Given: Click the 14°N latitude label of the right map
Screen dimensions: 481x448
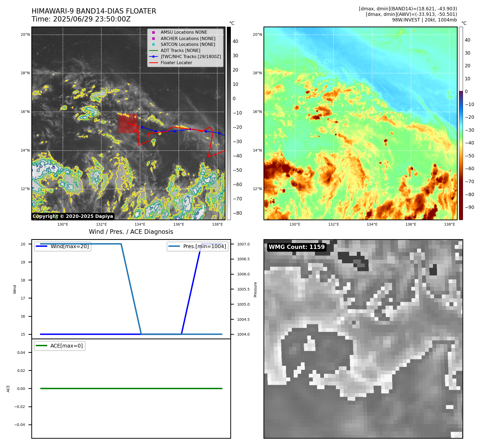Looking at the screenshot, I should (257, 150).
